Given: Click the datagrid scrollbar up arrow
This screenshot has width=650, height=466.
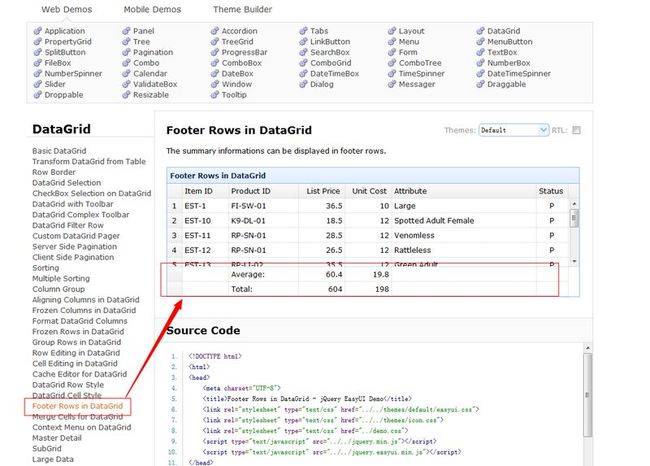Looking at the screenshot, I should pyautogui.click(x=574, y=204).
